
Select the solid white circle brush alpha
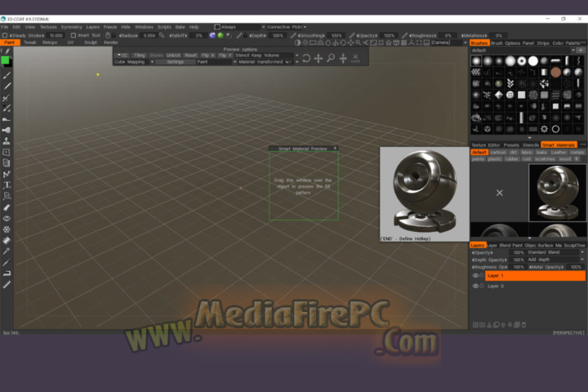tap(532, 60)
